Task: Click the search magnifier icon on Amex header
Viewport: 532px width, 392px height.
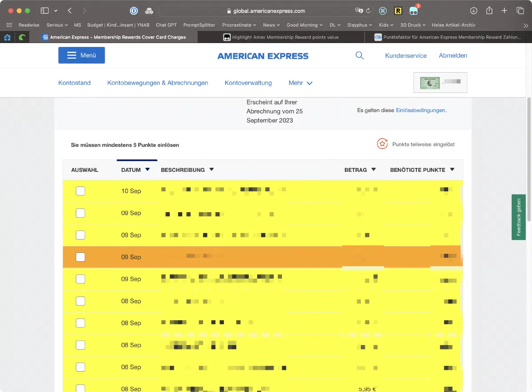Action: [360, 55]
